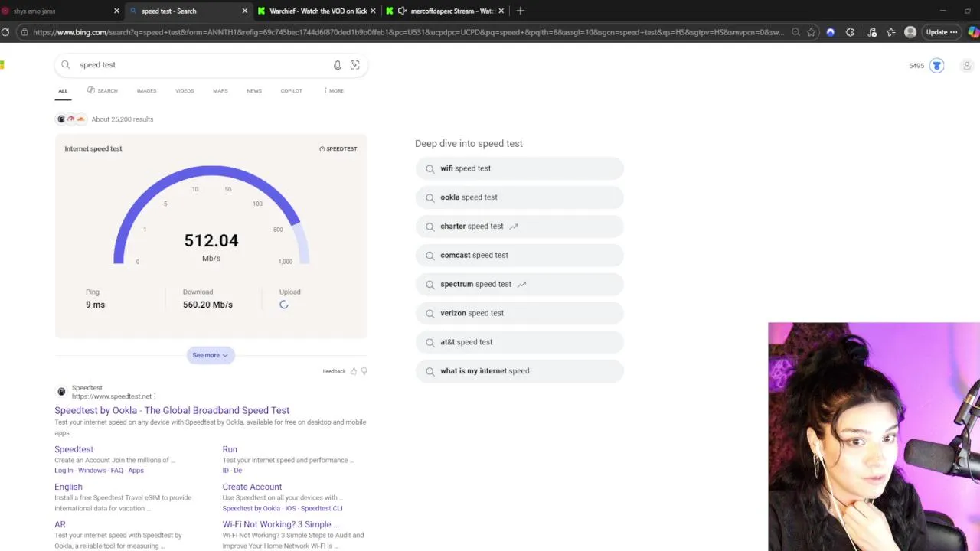Click the Upload loading spinner
This screenshot has width=980, height=551.
pyautogui.click(x=284, y=305)
